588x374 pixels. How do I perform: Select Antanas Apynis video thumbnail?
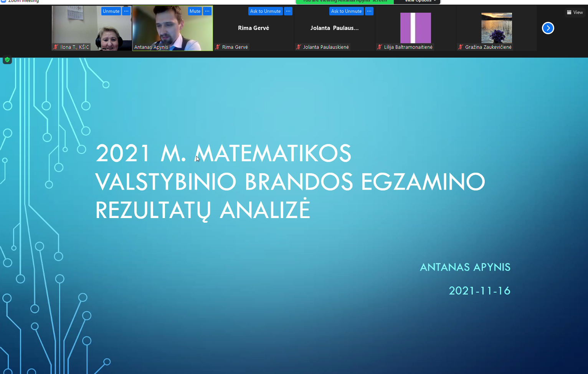[173, 28]
